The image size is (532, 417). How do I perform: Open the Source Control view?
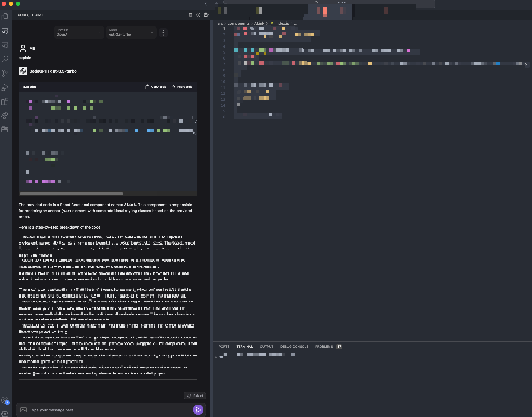click(5, 73)
